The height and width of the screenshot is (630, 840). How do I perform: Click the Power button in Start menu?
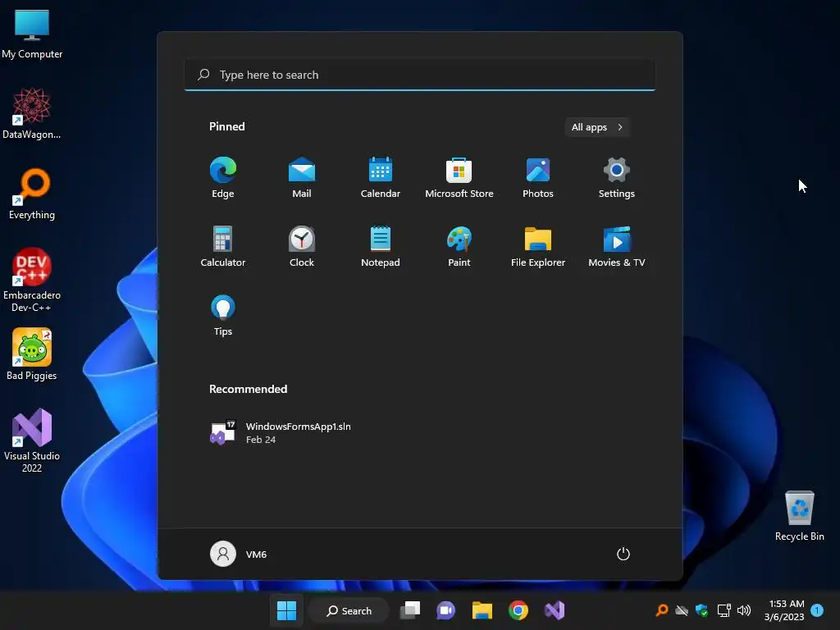click(623, 554)
